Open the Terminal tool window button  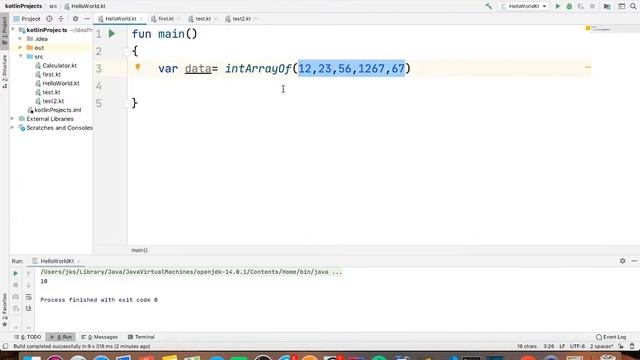click(x=141, y=337)
